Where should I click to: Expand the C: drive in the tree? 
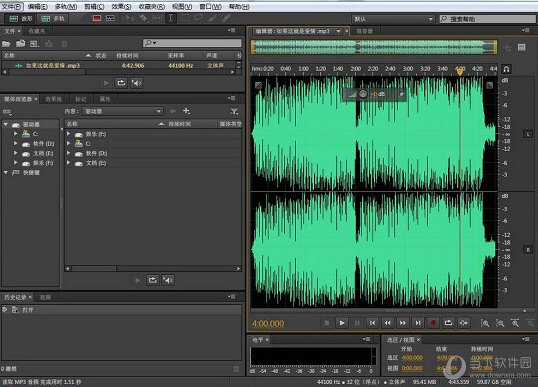(15, 134)
